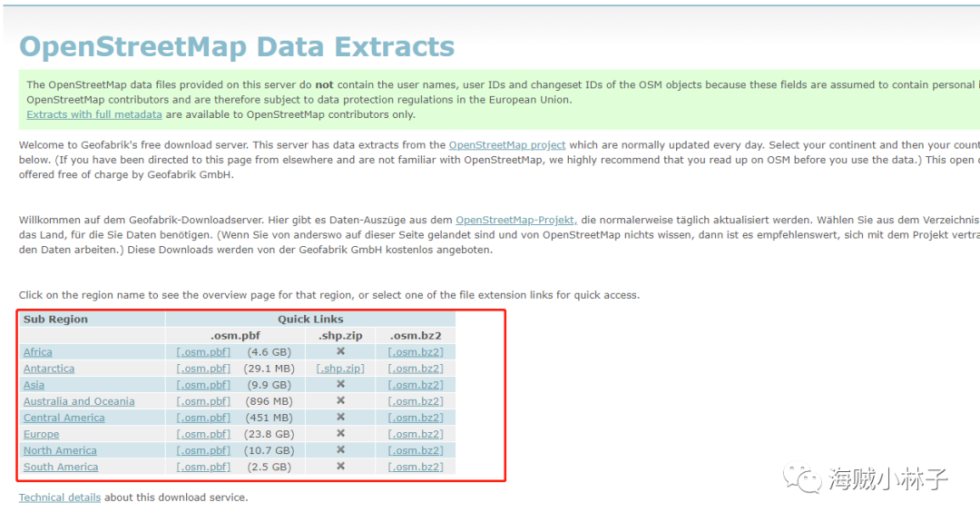Download the Antarctica .osm.pbf file
980x522 pixels.
(x=203, y=369)
